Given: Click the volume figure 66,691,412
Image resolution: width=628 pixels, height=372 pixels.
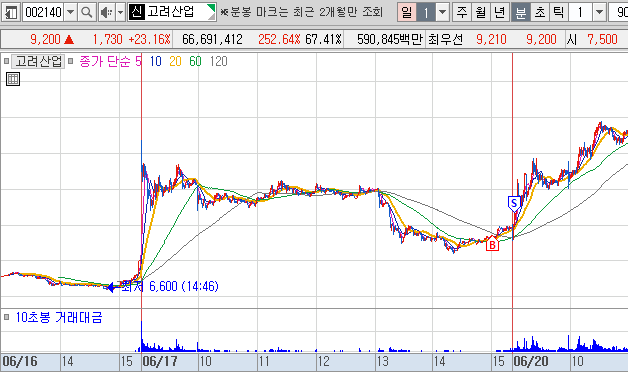Looking at the screenshot, I should (212, 39).
